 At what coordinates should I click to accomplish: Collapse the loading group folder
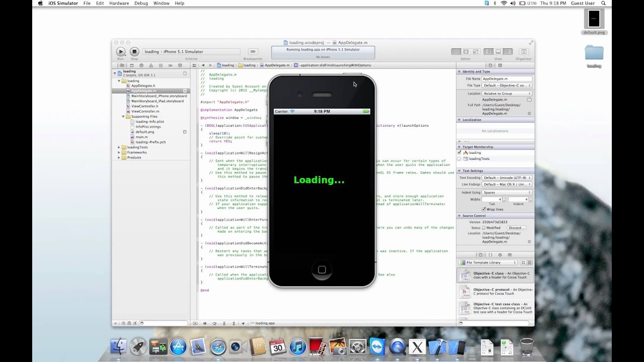119,81
